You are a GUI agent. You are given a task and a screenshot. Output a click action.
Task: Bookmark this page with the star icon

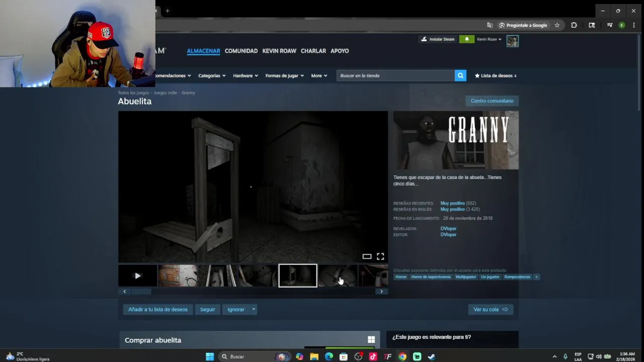(x=557, y=25)
